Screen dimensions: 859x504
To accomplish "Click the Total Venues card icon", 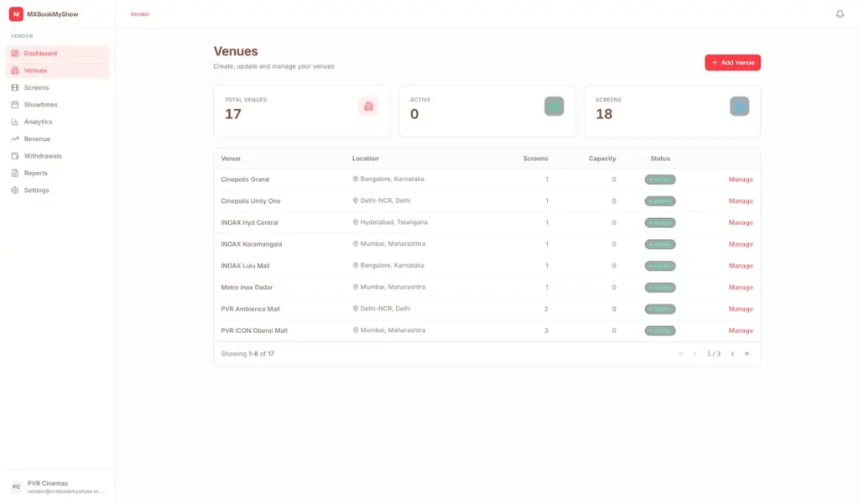I will pyautogui.click(x=369, y=107).
